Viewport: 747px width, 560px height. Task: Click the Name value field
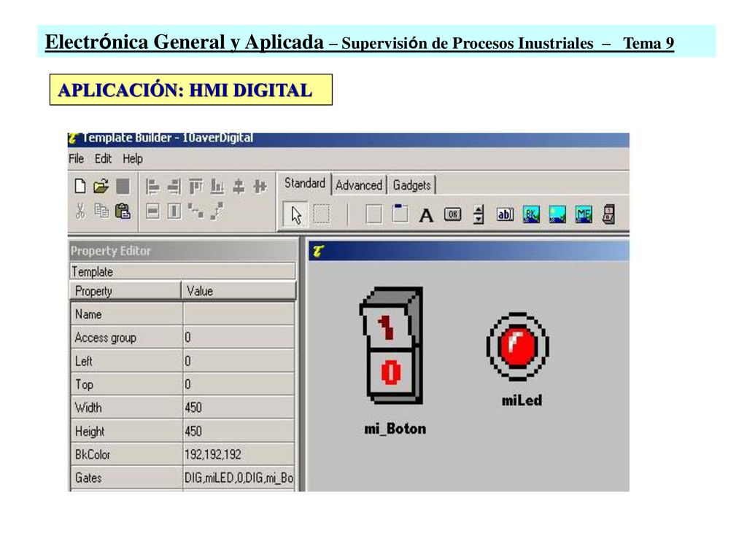[x=239, y=314]
